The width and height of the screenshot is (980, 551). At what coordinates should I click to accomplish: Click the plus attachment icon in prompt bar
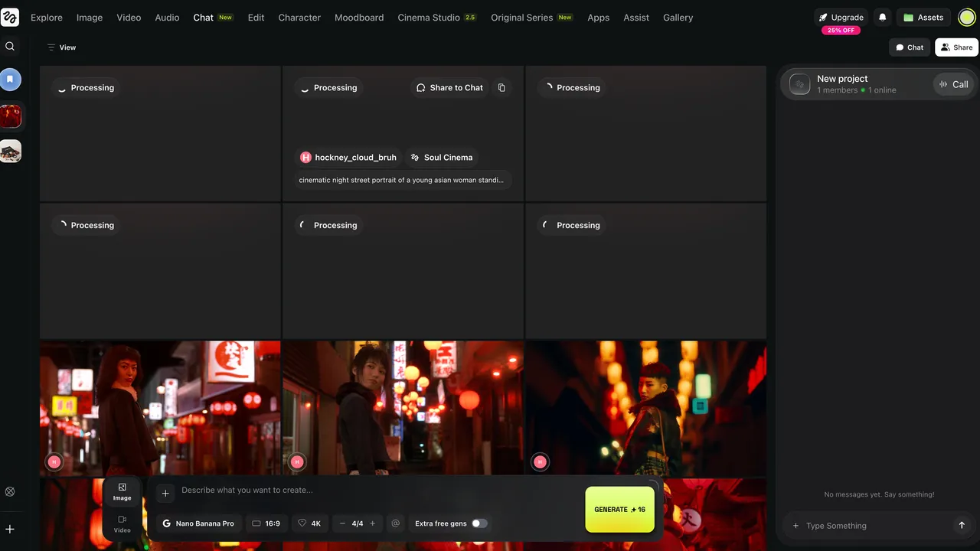pyautogui.click(x=165, y=494)
